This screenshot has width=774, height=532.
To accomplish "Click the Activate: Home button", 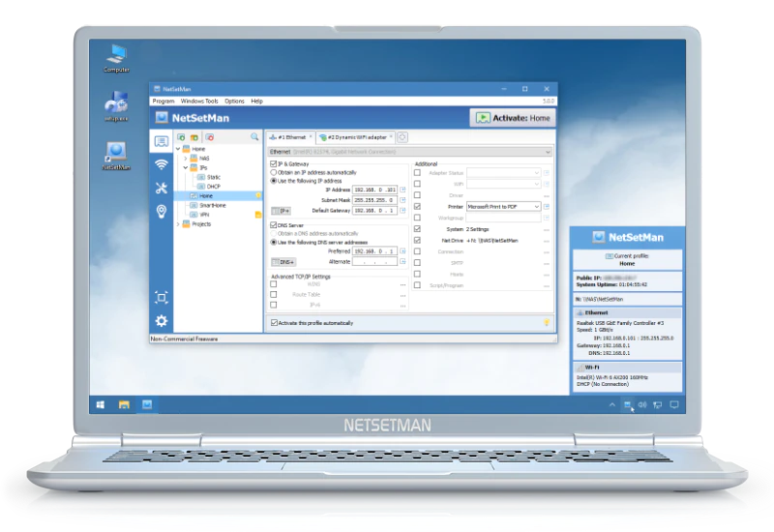I will pyautogui.click(x=513, y=118).
